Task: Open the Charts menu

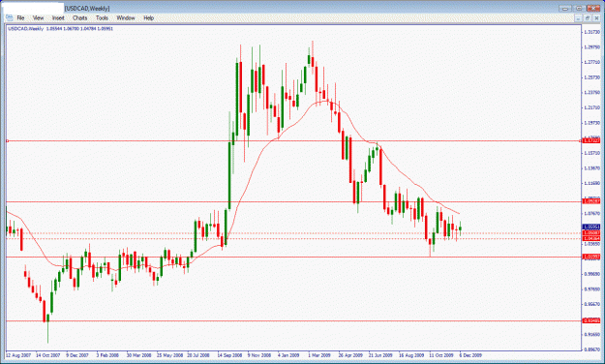Action: (80, 18)
